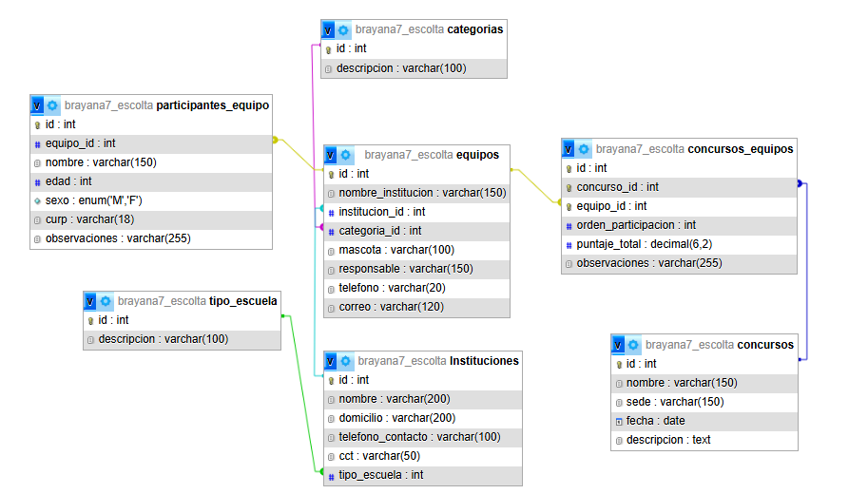Select the categoria_id column in equipos
Image resolution: width=868 pixels, height=494 pixels.
[x=380, y=231]
